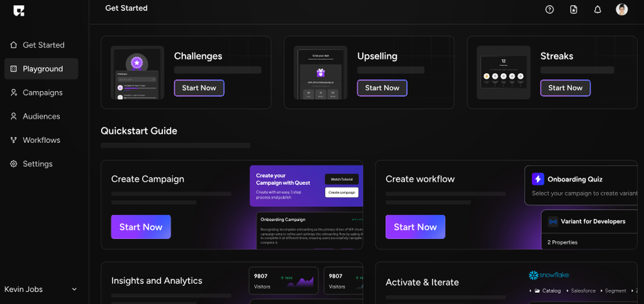
Task: Click the Onboarding Quiz lightning icon
Action: click(x=538, y=179)
